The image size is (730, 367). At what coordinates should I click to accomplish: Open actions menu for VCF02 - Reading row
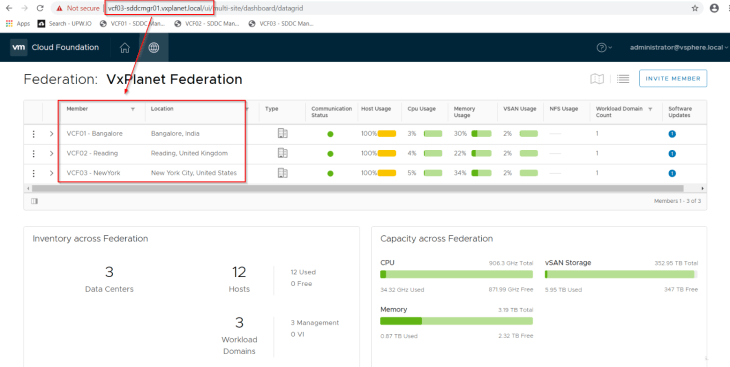click(34, 154)
